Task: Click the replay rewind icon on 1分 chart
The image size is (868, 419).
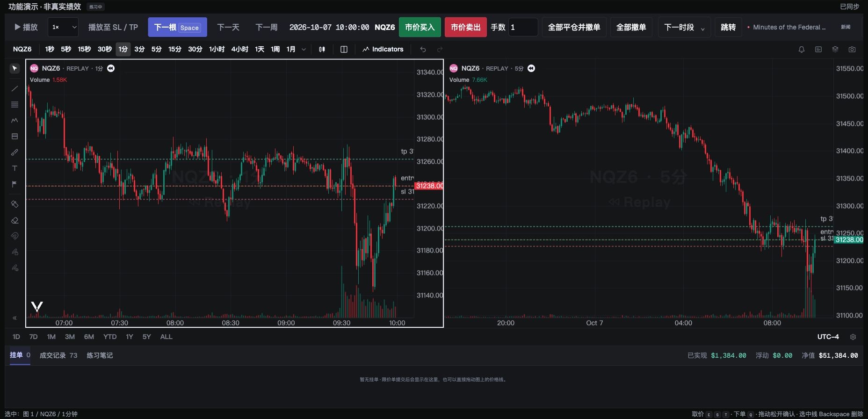Action: point(111,68)
